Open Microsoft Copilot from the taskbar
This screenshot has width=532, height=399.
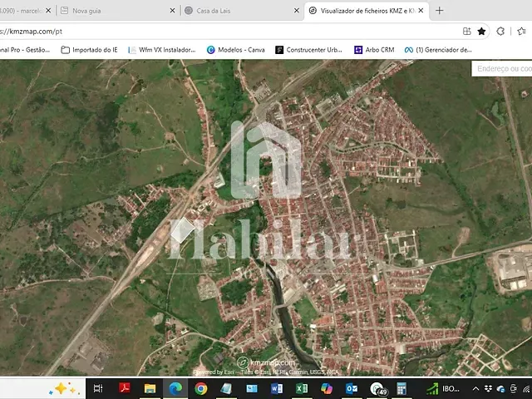click(x=327, y=388)
